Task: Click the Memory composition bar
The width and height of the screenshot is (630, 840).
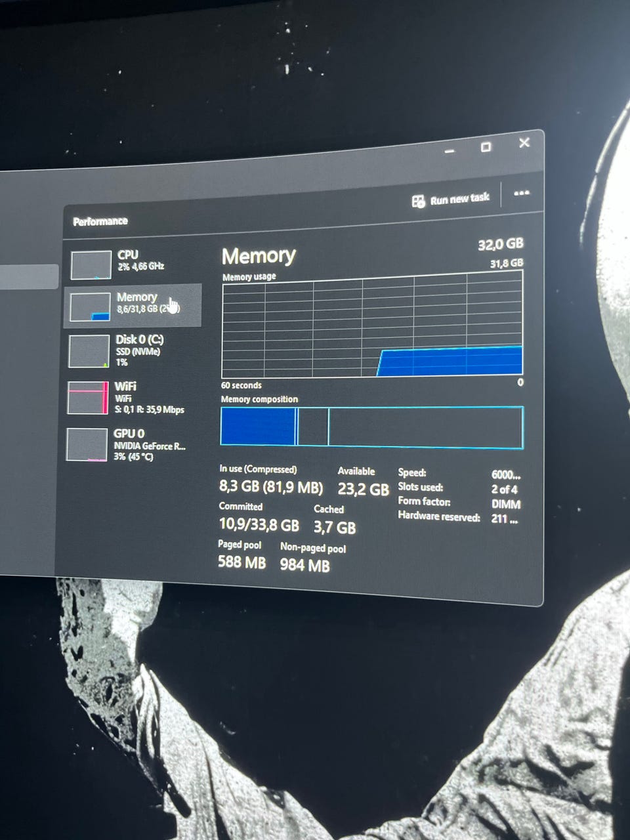Action: [x=372, y=427]
